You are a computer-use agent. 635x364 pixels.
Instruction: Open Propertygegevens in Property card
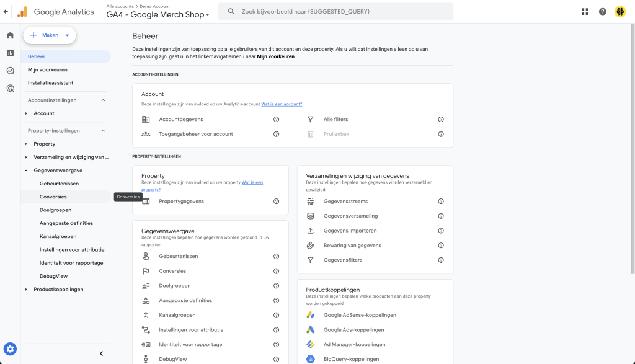pyautogui.click(x=182, y=202)
